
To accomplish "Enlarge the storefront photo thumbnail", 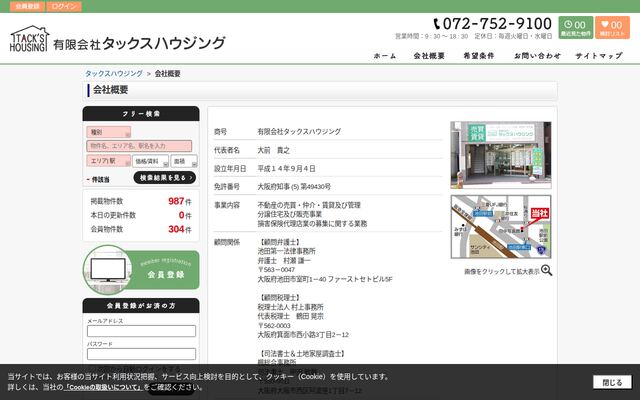I will coord(501,155).
